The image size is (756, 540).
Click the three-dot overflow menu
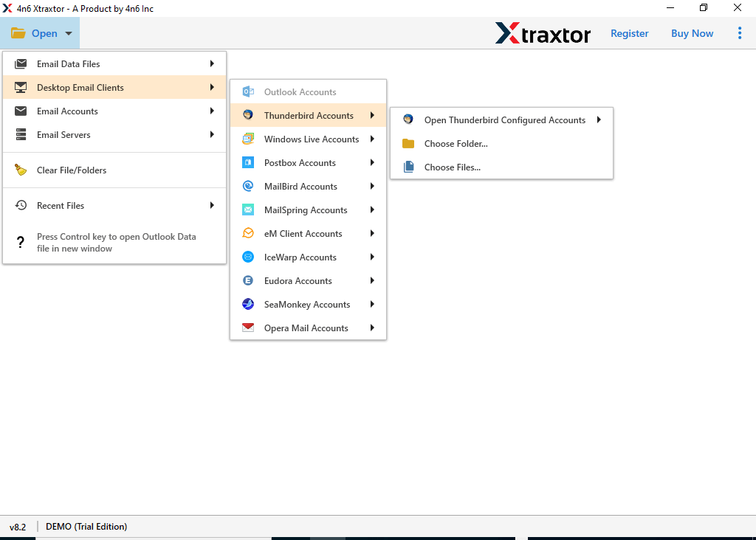740,33
